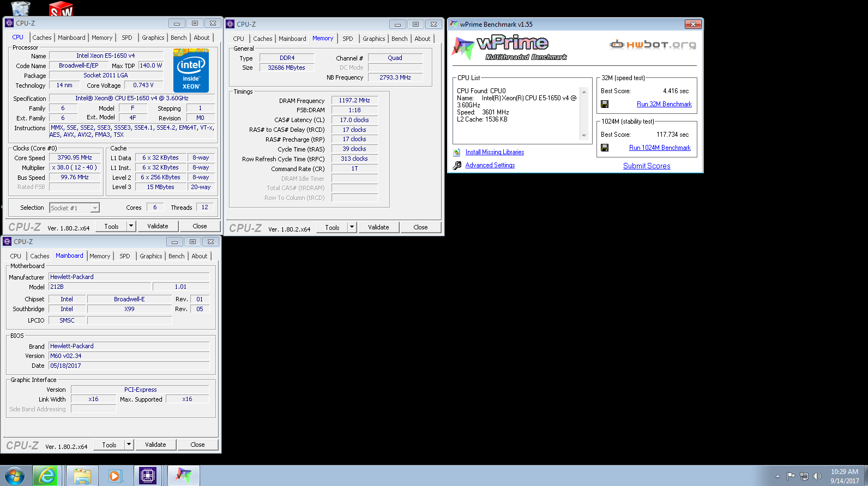Click the wPrime logo graphic
The image size is (868, 486).
[x=510, y=48]
